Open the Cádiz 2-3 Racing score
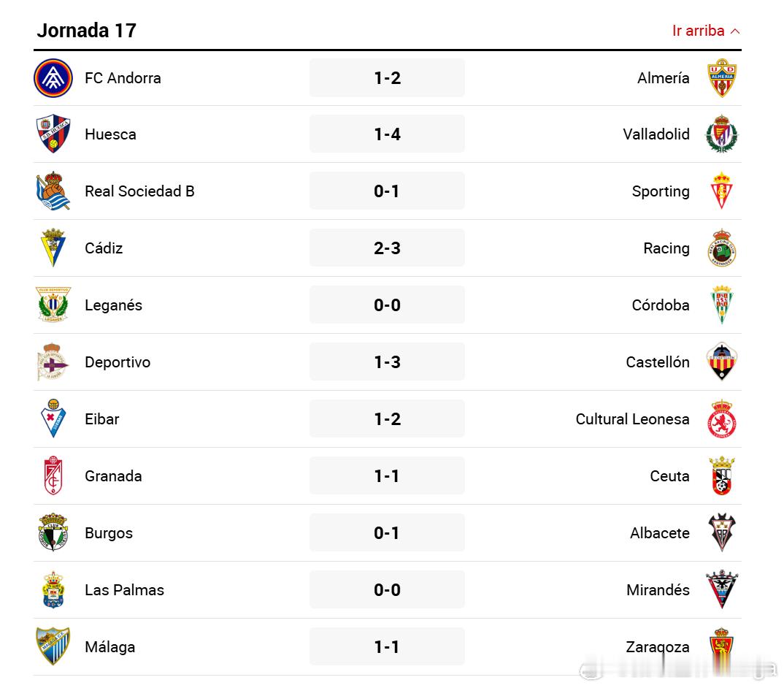 [x=387, y=248]
